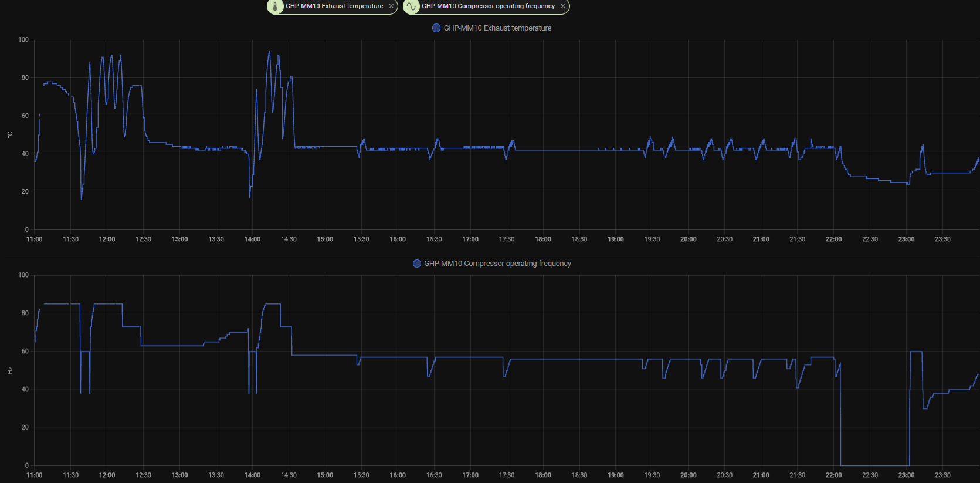Click the thermometer icon on Exhaust temperature chip
This screenshot has width=980, height=483.
click(x=275, y=6)
